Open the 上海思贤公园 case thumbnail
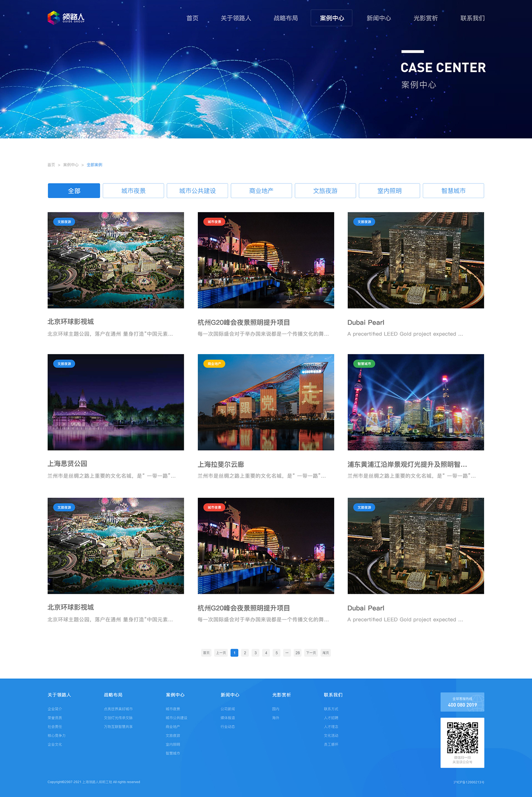Screen dimensions: 532x797 (x=116, y=402)
